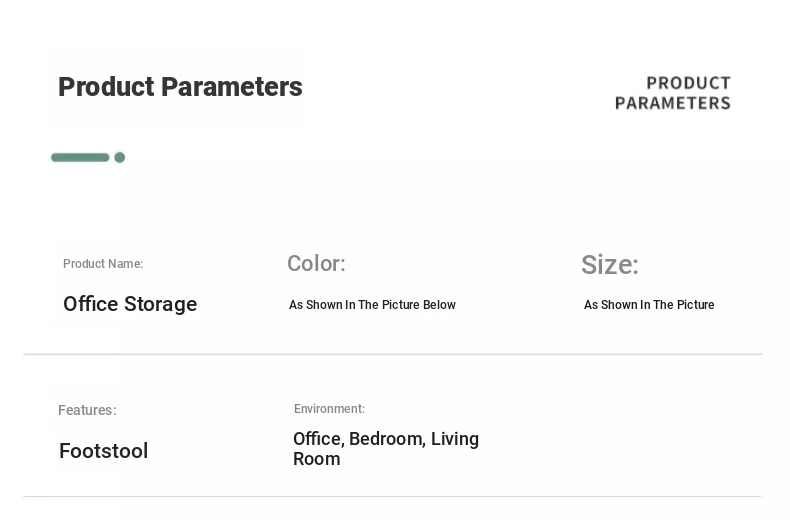Click the small green dot icon

(119, 158)
